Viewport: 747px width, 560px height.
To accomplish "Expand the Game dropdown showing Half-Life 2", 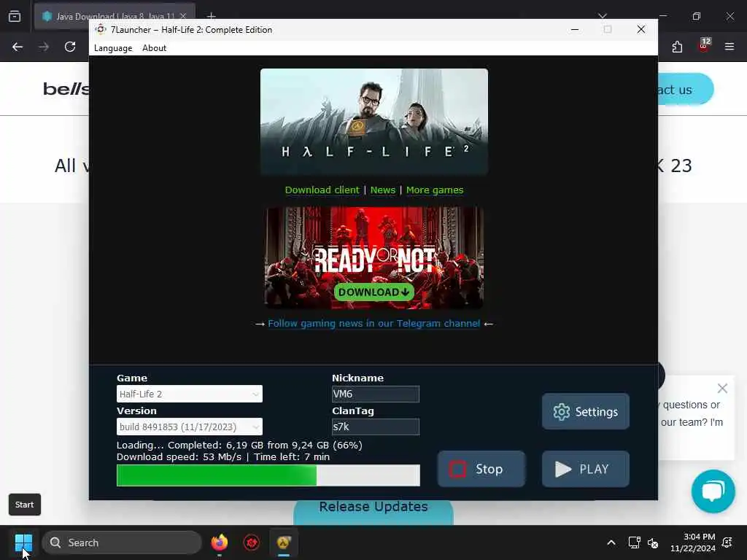I will click(190, 394).
